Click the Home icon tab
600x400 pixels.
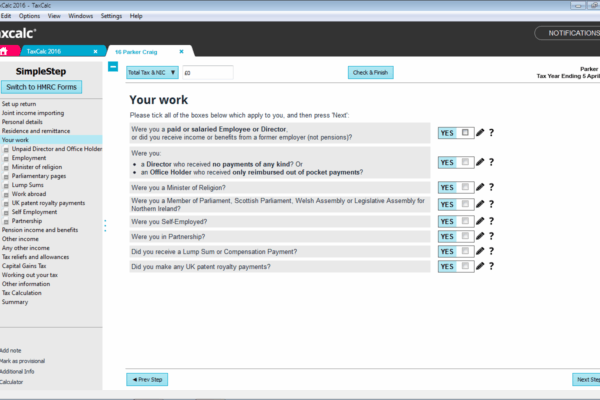point(8,50)
